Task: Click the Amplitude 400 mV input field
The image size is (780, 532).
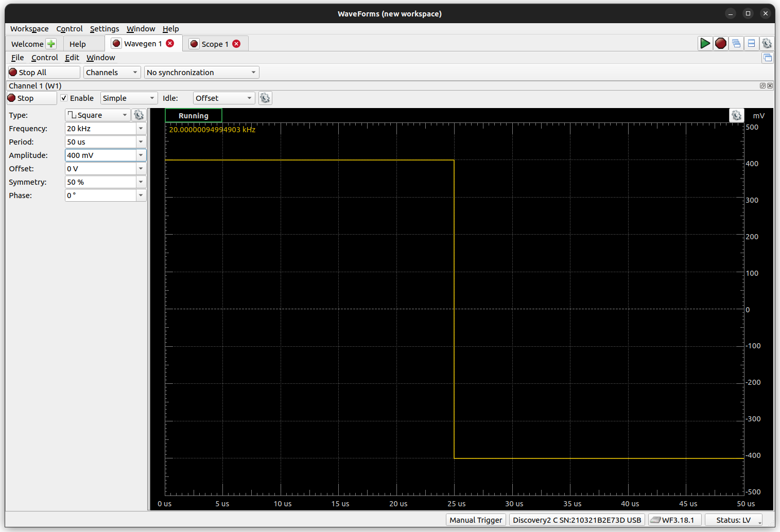Action: [x=100, y=155]
